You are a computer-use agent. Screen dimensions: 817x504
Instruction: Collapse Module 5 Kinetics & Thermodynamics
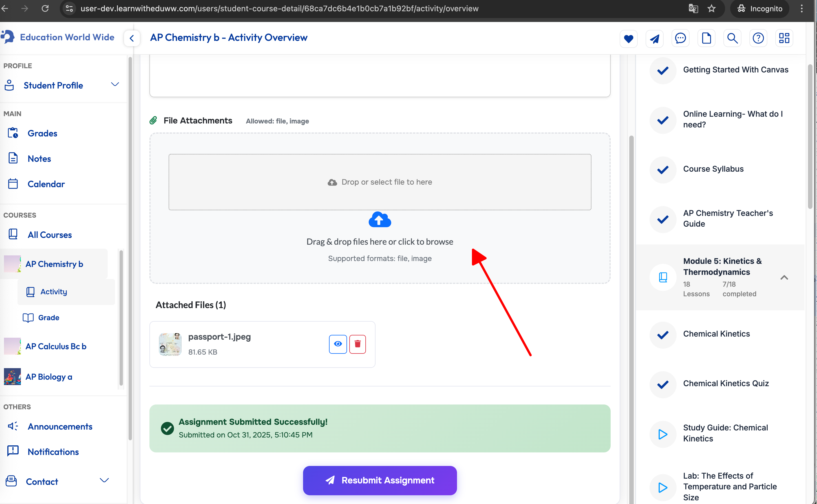[784, 277]
